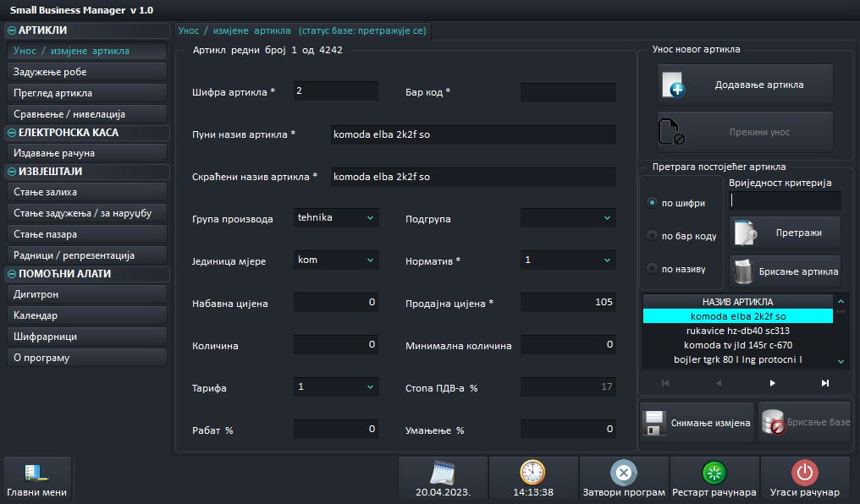Collapse the ЕЛЕКТРОНСКА КАСА section
The height and width of the screenshot is (504, 860).
point(12,133)
